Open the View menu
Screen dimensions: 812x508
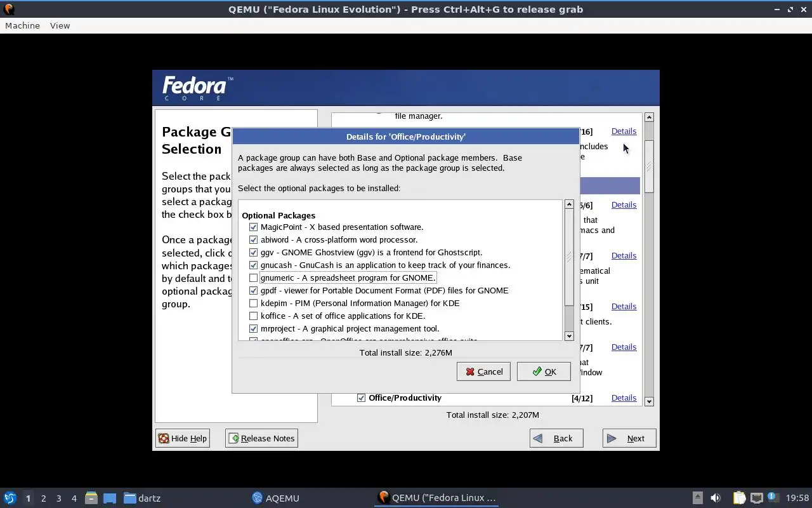[x=60, y=25]
